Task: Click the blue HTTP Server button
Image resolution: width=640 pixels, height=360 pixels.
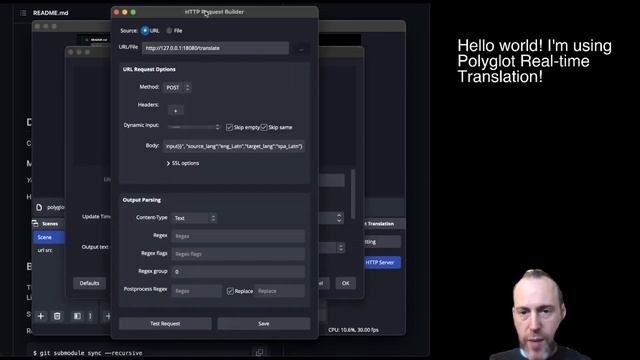Action: pos(382,262)
